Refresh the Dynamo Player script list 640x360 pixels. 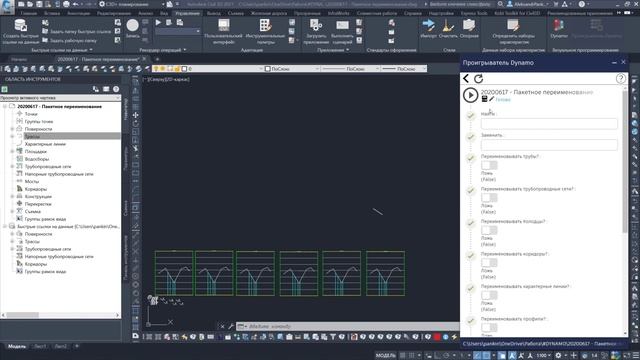pos(478,78)
